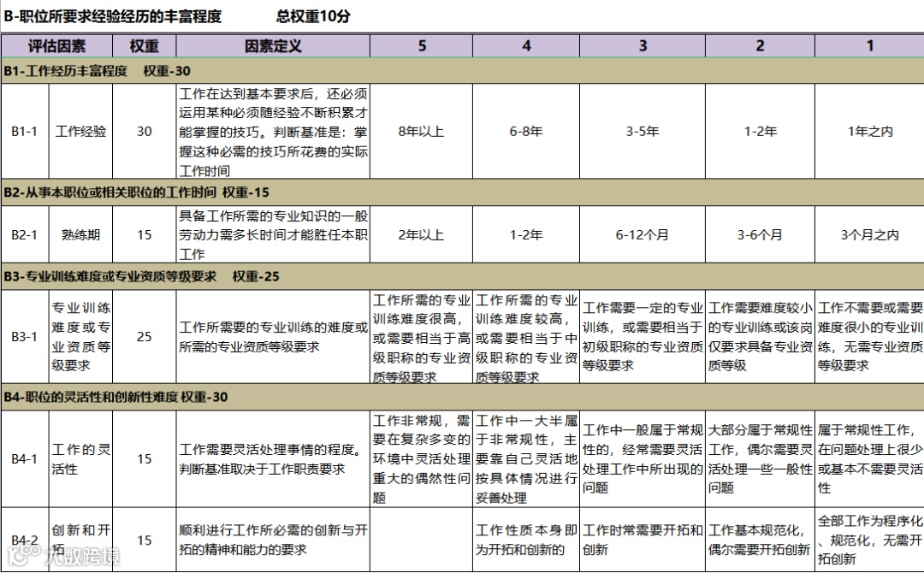Select the '3个月之内' cell
Screen dimensions: 924x573
click(870, 234)
